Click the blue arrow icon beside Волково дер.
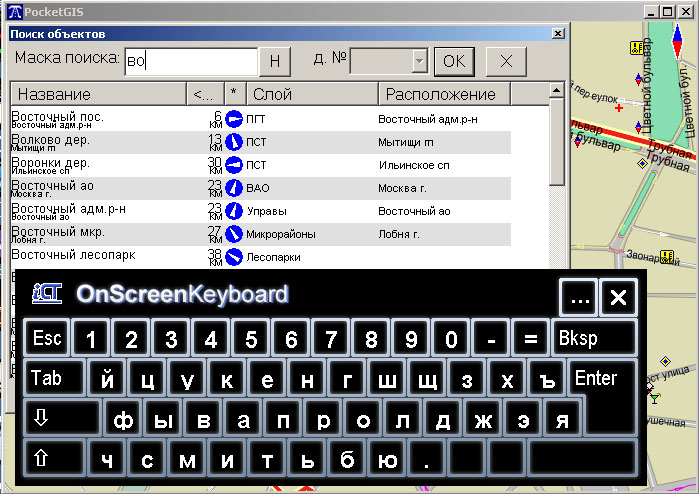The image size is (699, 494). click(x=234, y=142)
